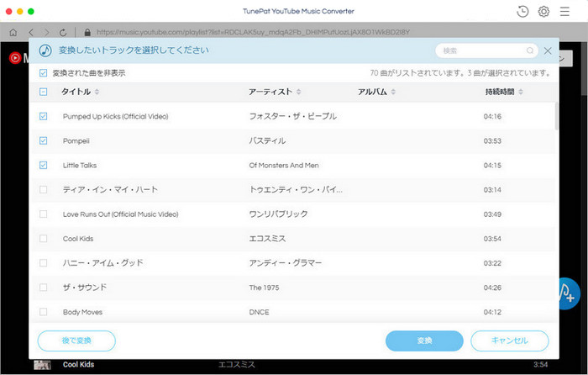
Task: Click title Love Runs Out (Official Music Video)
Action: (x=120, y=214)
